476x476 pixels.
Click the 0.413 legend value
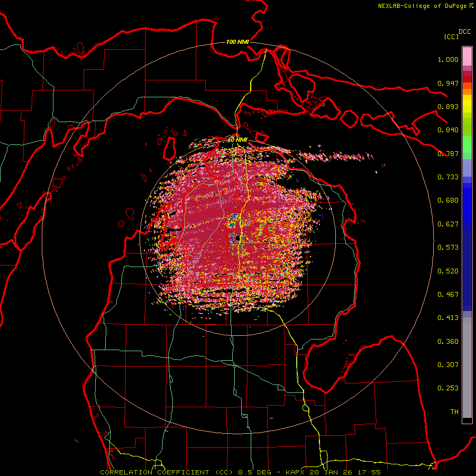[x=448, y=318]
